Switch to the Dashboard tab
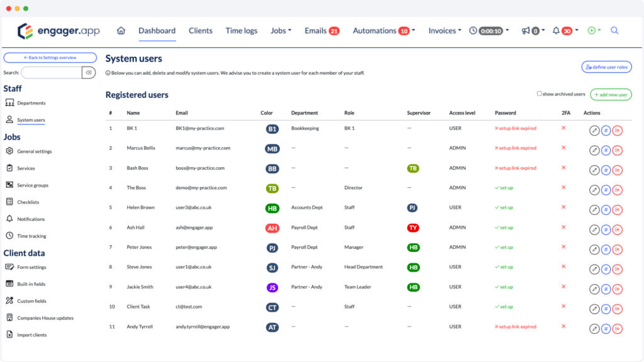The width and height of the screenshot is (644, 362). pos(157,31)
